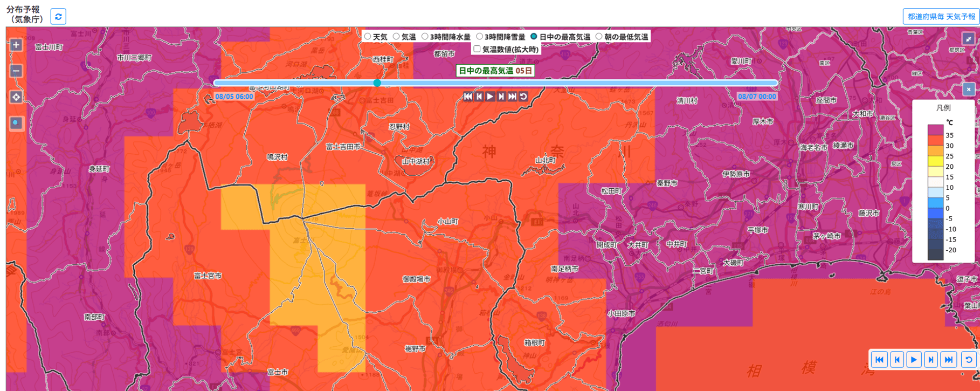Click next-frame button in bottom-right controls

point(931,360)
